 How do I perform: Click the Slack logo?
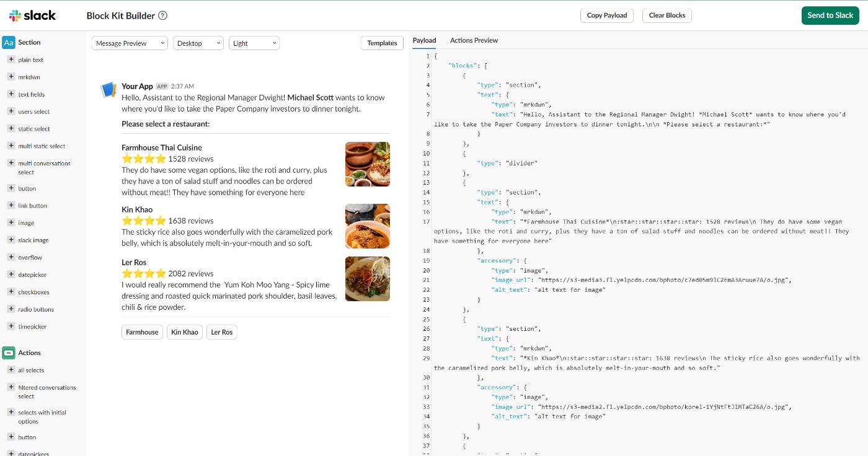point(32,15)
